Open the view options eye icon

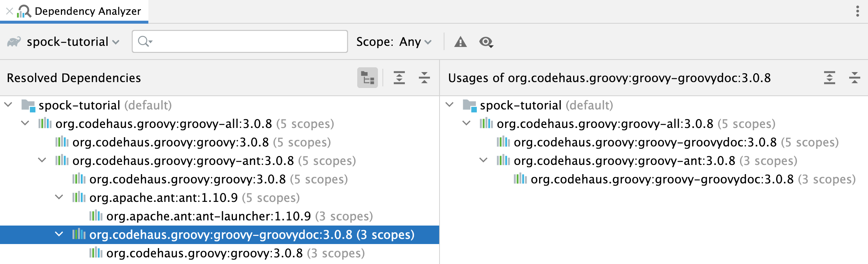pos(486,42)
